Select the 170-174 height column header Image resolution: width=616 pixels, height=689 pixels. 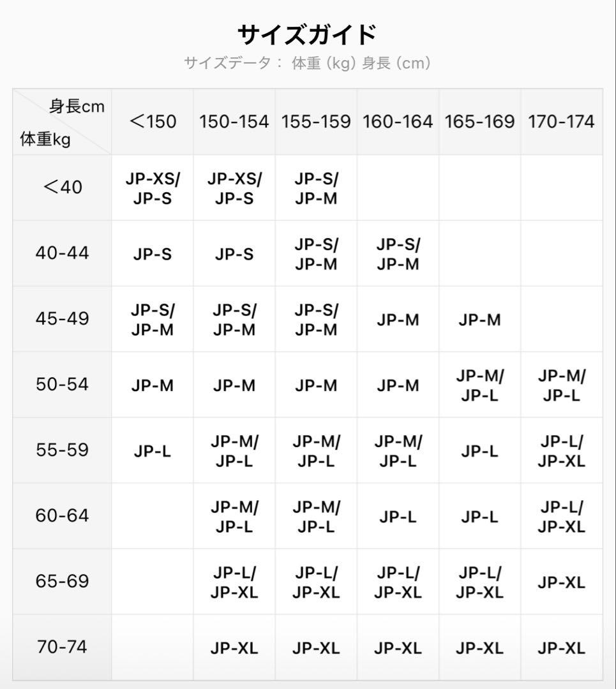[x=562, y=122]
